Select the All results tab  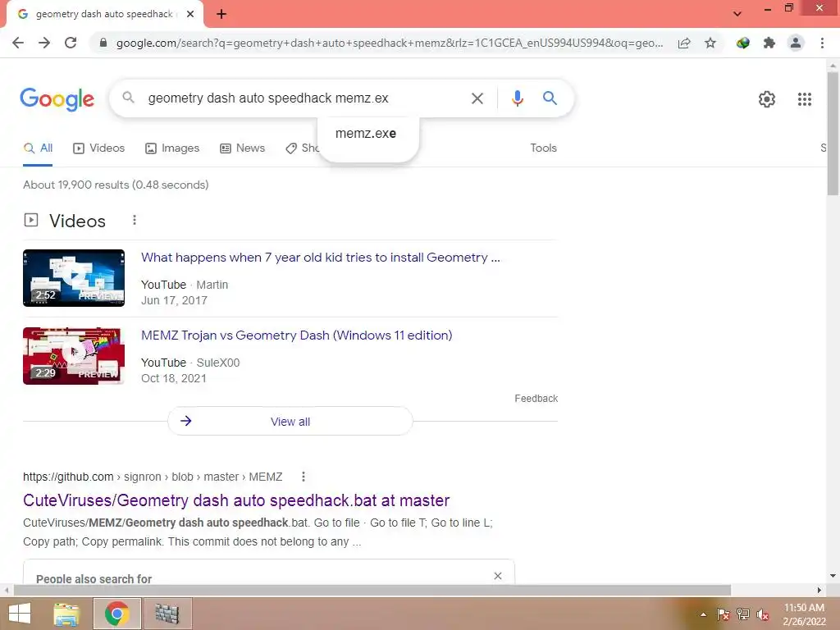[x=38, y=148]
